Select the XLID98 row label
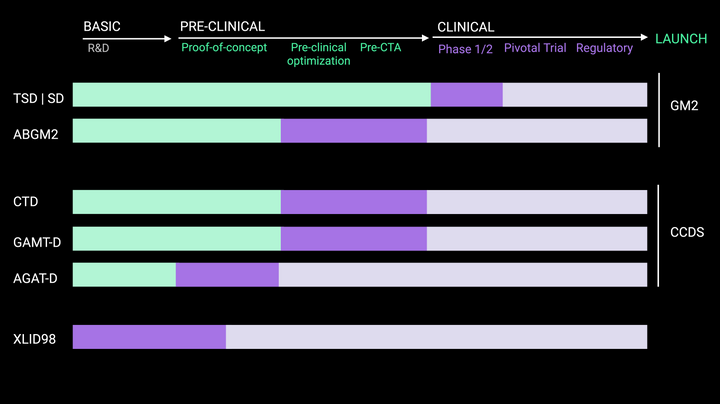The width and height of the screenshot is (720, 404). pos(34,339)
